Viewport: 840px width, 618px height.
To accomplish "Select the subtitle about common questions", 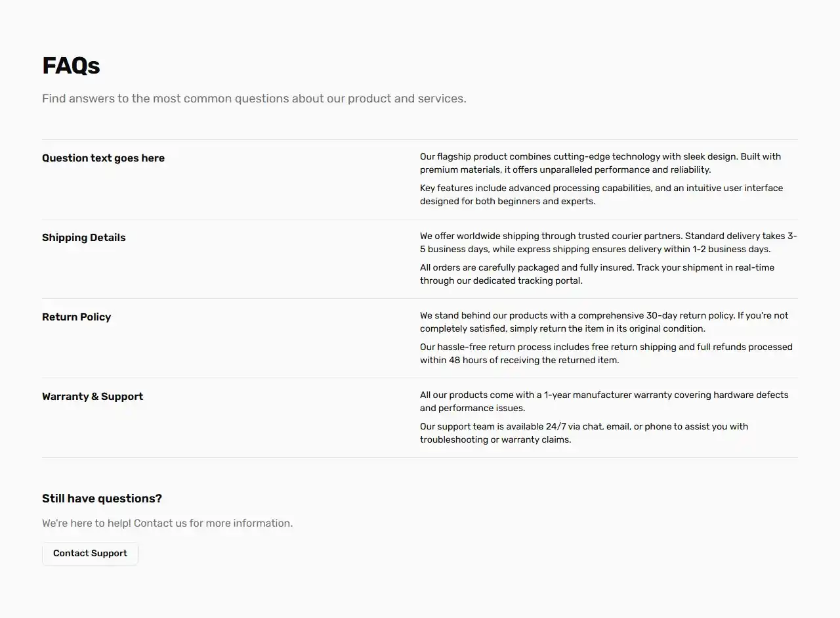I will pyautogui.click(x=254, y=98).
